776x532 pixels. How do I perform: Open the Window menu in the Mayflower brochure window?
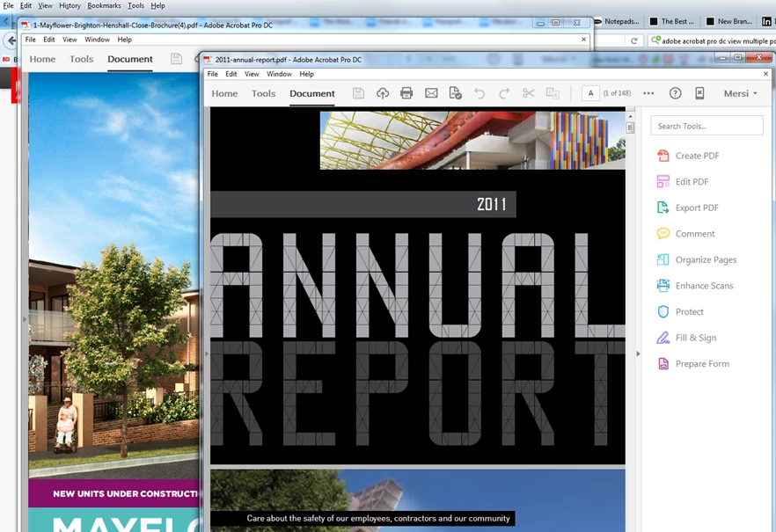click(97, 40)
